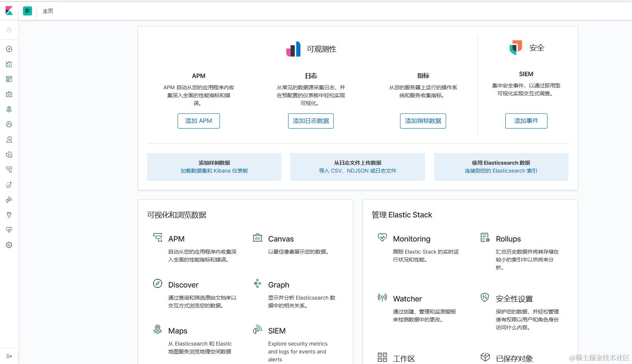Open Discover from the sidebar compass icon
Image resolution: width=632 pixels, height=364 pixels.
[9, 49]
